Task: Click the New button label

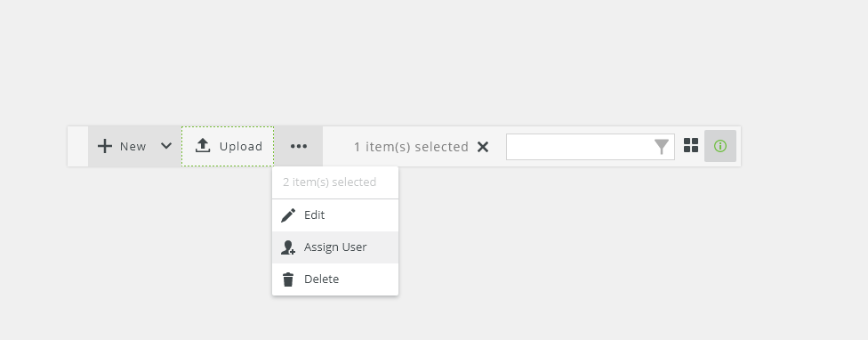Action: (133, 147)
